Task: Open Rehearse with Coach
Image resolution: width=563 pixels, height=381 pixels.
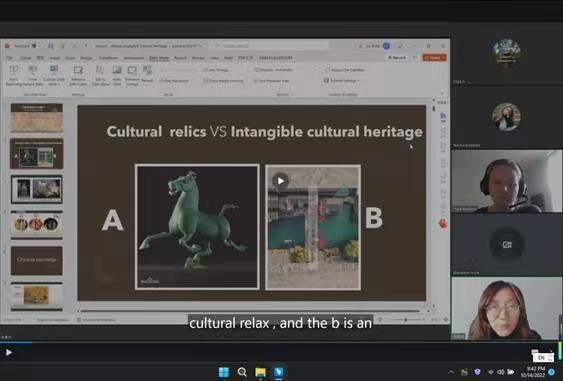Action: click(78, 75)
